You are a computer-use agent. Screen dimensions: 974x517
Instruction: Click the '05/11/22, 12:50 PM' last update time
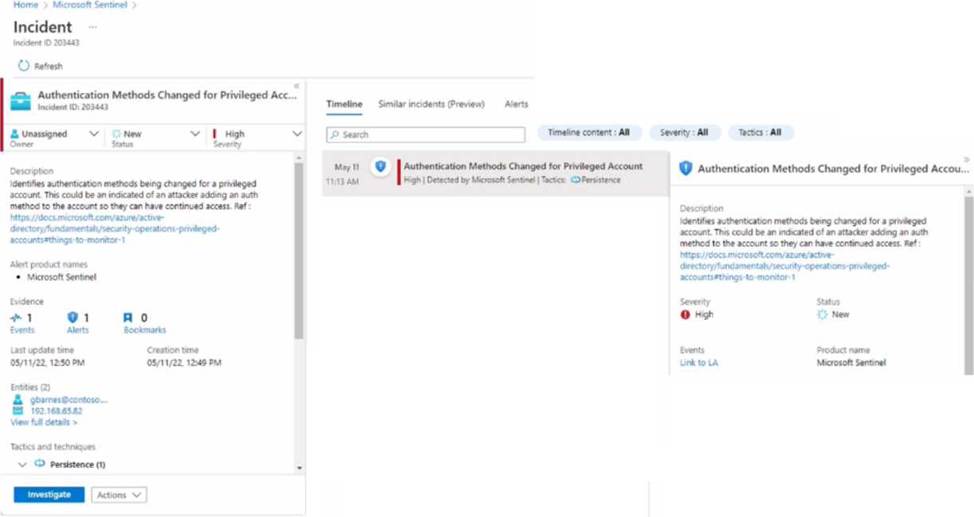[x=47, y=362]
